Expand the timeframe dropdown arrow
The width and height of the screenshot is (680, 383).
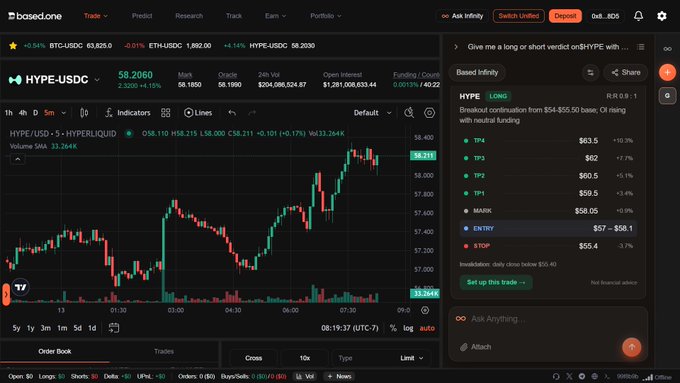pyautogui.click(x=64, y=113)
